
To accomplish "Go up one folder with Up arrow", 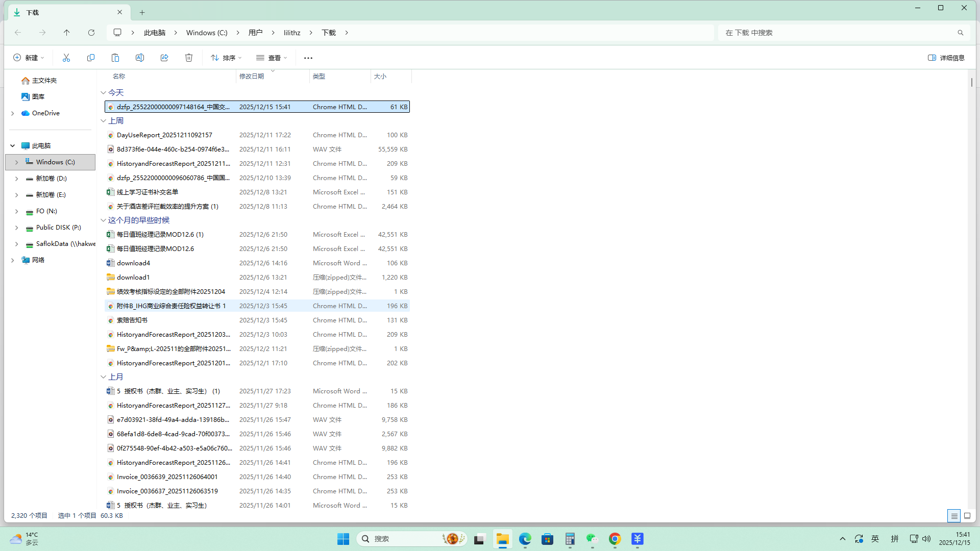I will tap(67, 33).
